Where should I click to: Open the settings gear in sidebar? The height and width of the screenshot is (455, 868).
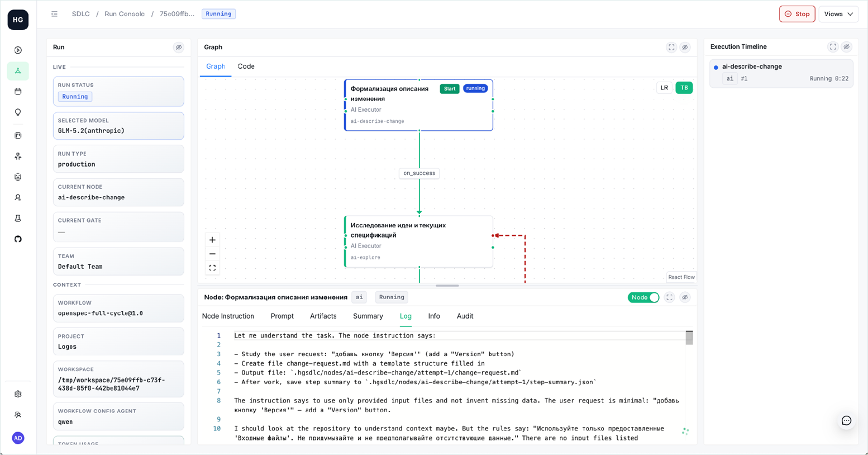(18, 394)
